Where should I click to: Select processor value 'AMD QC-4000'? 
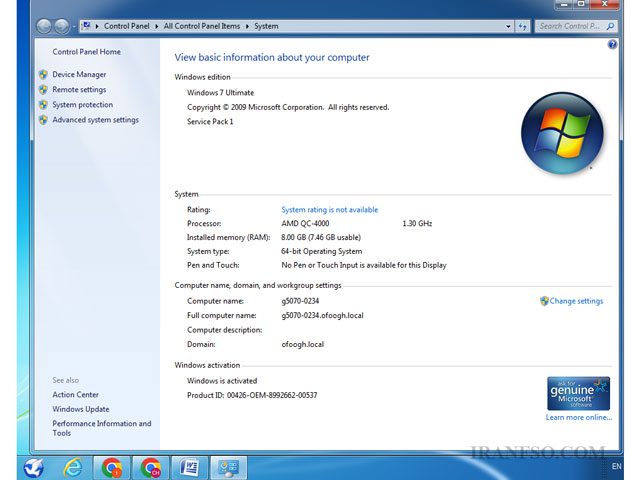click(x=305, y=224)
